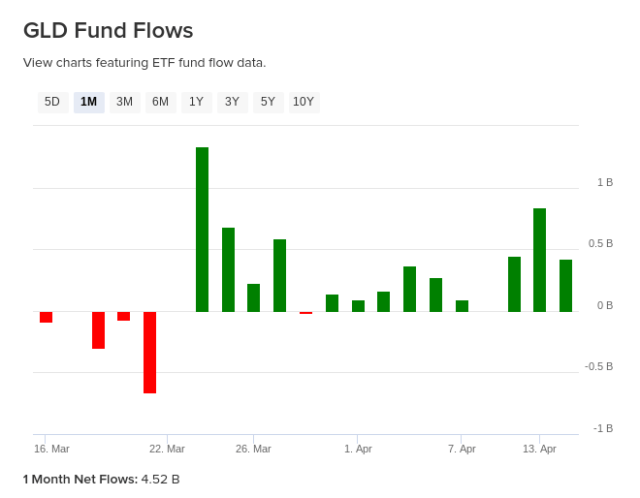Choose the 6M range button
The image size is (640, 498).
[160, 101]
